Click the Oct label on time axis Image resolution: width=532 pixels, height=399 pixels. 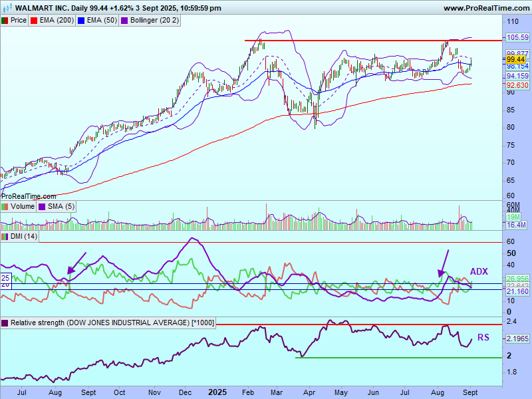(x=120, y=392)
